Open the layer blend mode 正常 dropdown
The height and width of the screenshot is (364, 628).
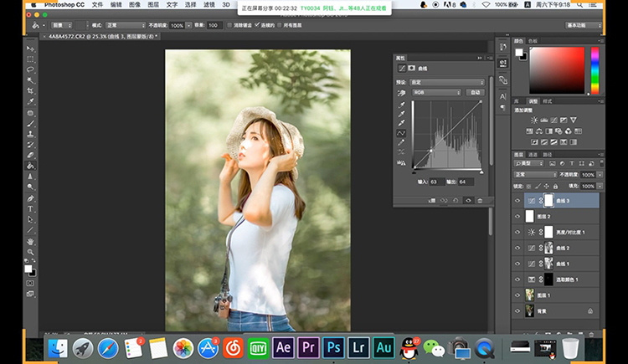click(536, 175)
